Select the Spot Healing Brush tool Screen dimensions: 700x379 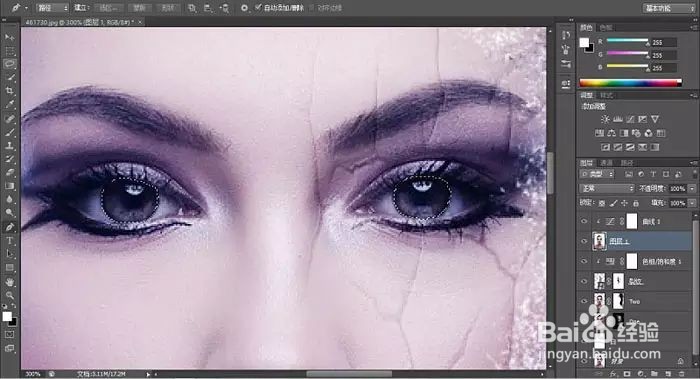click(9, 118)
